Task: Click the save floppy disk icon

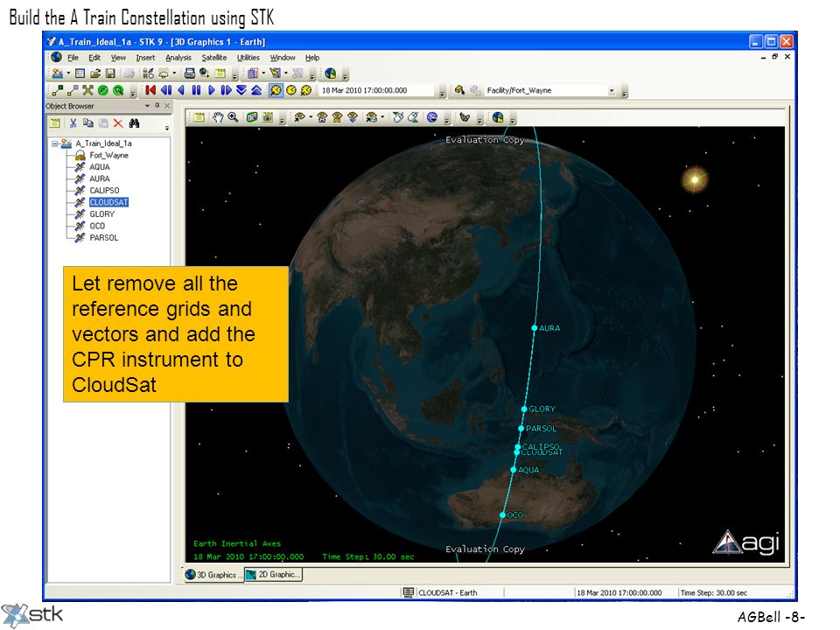Action: click(110, 73)
